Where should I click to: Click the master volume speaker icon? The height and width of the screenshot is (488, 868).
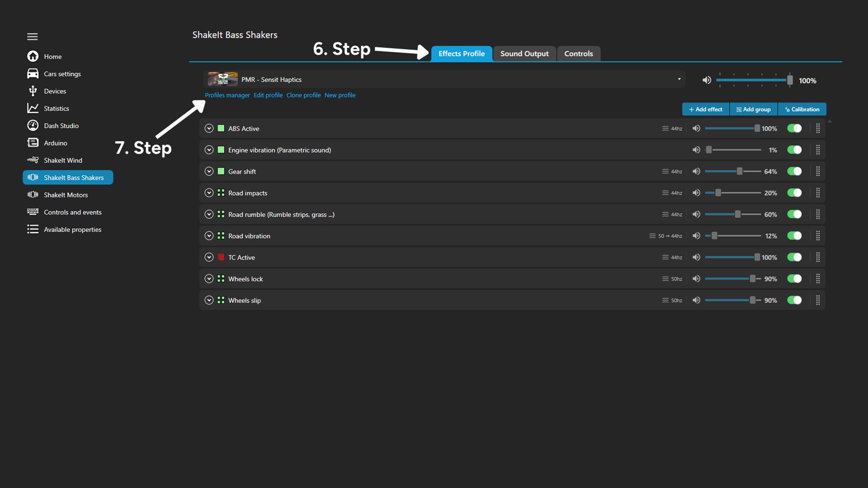[x=707, y=80]
